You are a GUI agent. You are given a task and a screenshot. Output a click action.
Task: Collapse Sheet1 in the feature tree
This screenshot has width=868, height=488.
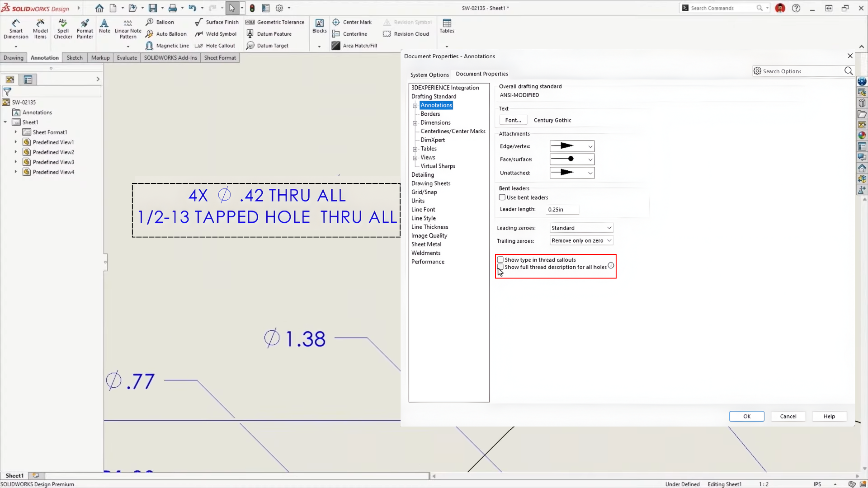pyautogui.click(x=5, y=122)
